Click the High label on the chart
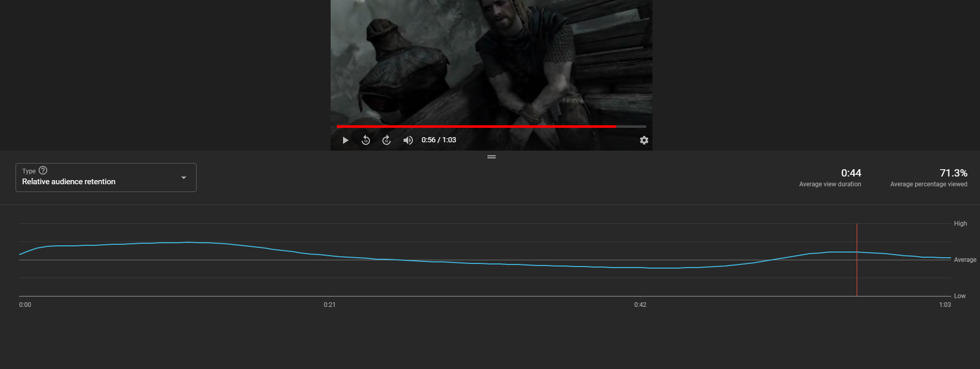The image size is (980, 369). [960, 224]
